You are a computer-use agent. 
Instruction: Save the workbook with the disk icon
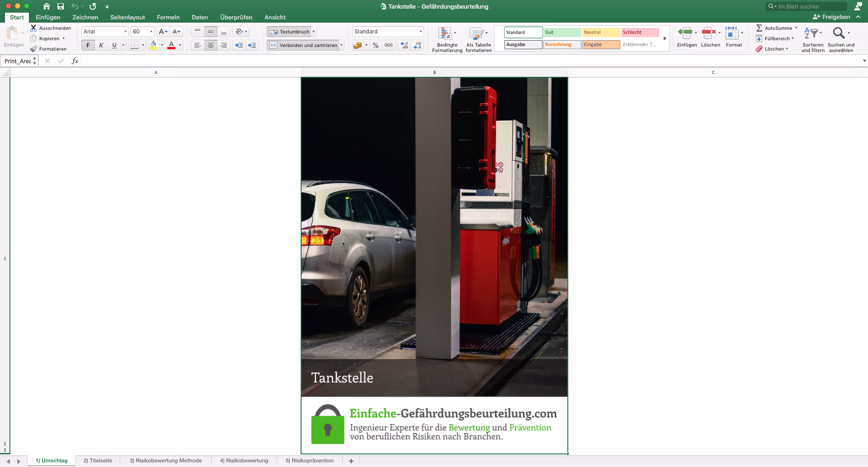[61, 6]
